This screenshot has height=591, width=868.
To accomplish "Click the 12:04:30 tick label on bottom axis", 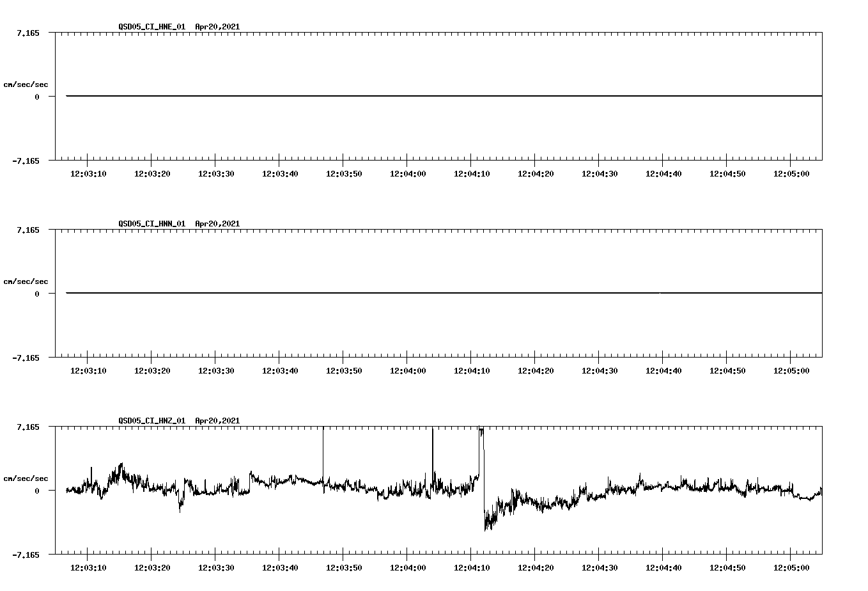I will pyautogui.click(x=601, y=567).
